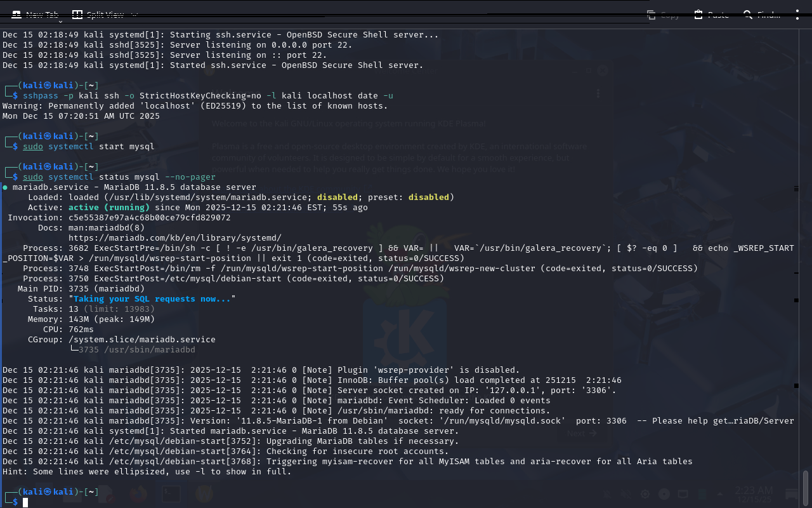Expand the Split View dropdown arrow

pos(134,15)
